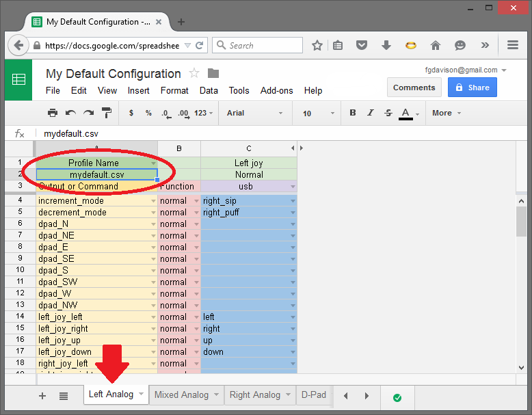
Task: Go back in the browser
Action: (x=18, y=46)
